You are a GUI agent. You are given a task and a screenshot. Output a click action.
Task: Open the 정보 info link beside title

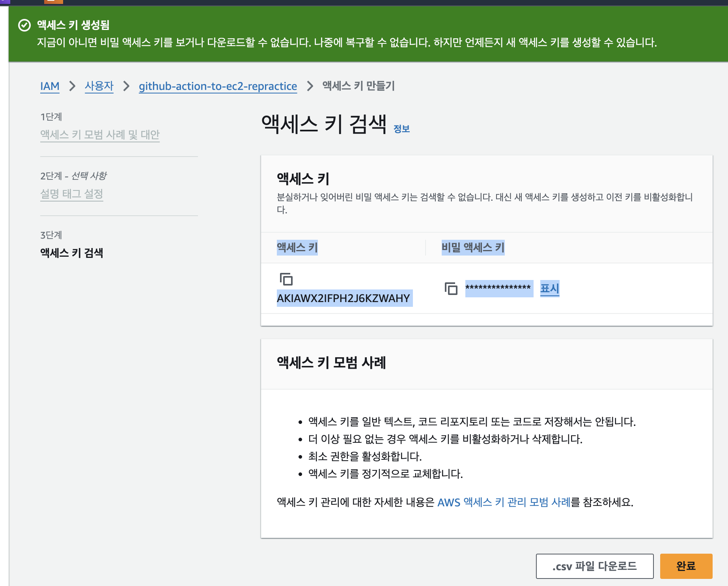pos(402,129)
